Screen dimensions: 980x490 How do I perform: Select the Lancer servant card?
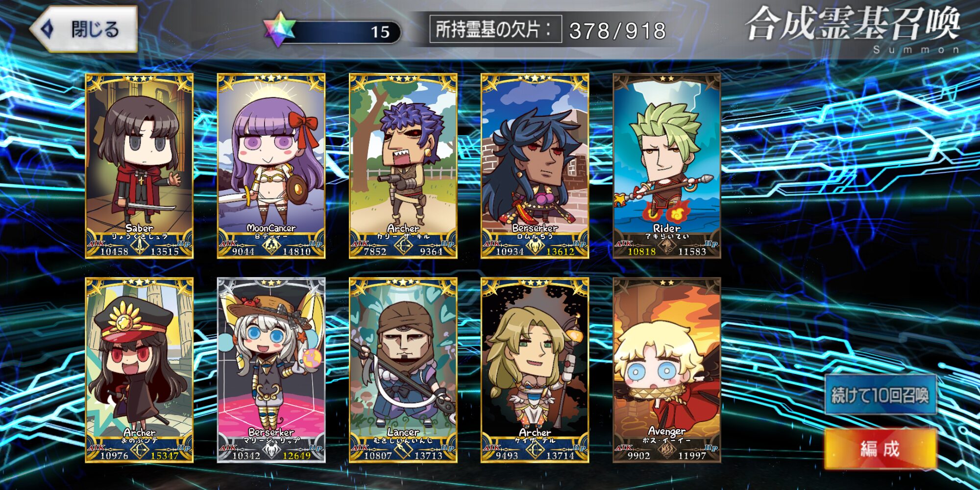403,370
